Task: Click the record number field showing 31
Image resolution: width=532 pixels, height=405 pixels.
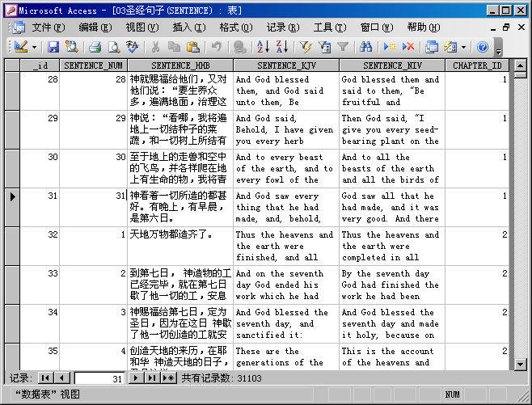Action: coord(99,378)
